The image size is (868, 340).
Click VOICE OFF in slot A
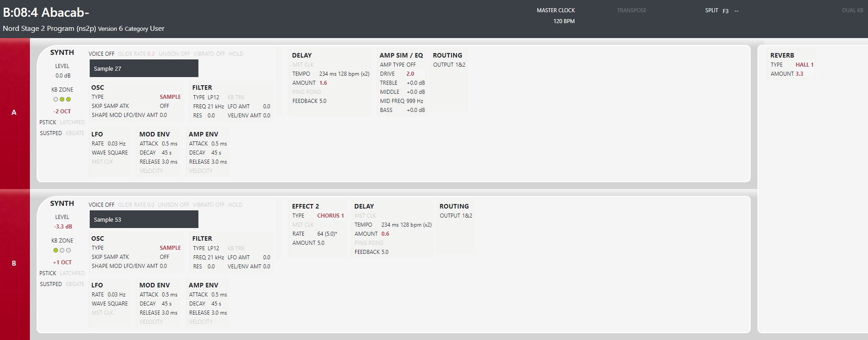tap(101, 54)
